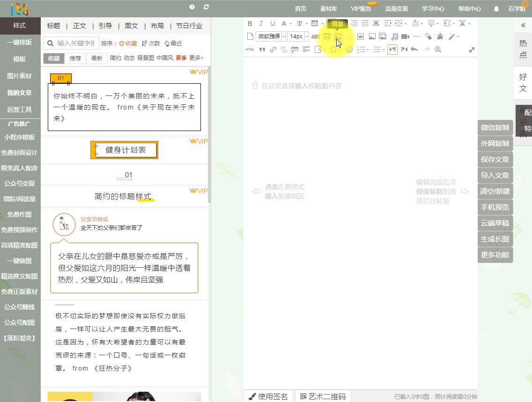Toggle the 收藏 filter button
This screenshot has width=532, height=402.
[x=55, y=59]
